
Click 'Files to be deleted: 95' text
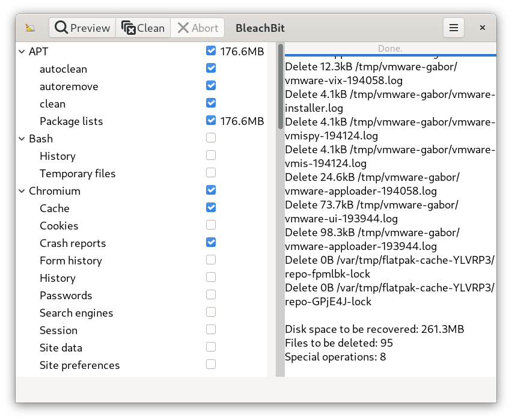click(338, 343)
